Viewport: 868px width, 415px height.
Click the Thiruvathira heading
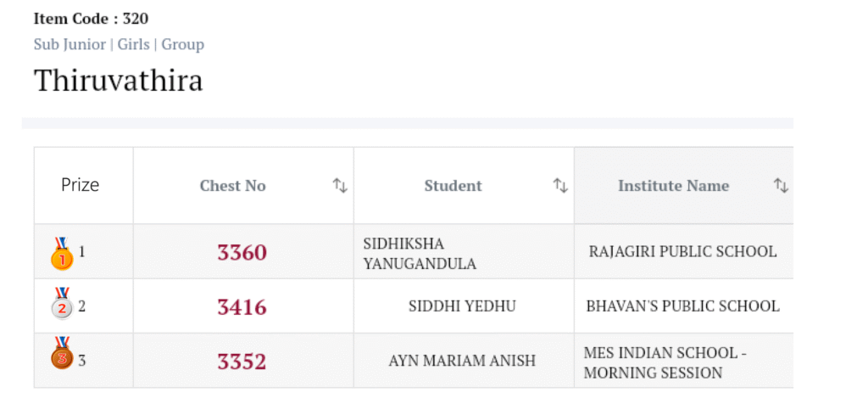(x=118, y=81)
